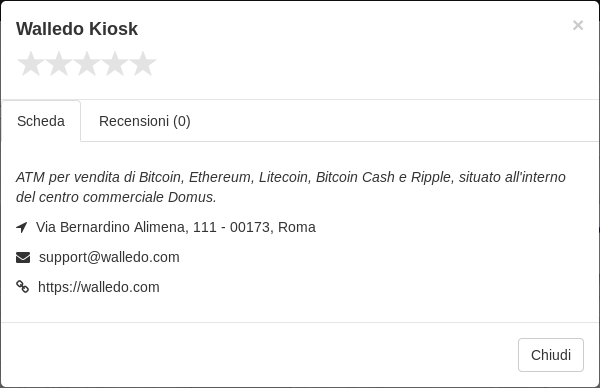Click the '00173, Roma' postal code text
This screenshot has width=600, height=388.
(x=273, y=227)
